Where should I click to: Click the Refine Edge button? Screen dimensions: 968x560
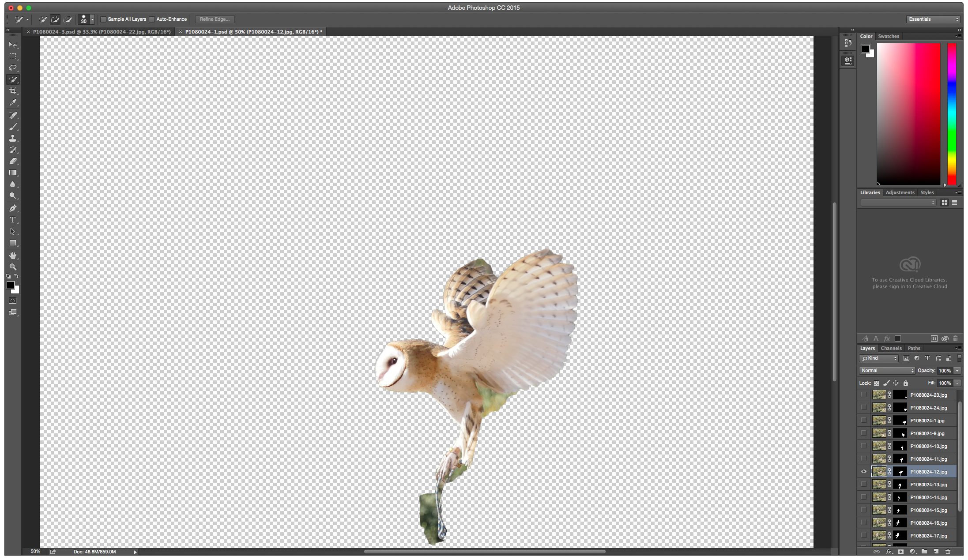coord(215,19)
